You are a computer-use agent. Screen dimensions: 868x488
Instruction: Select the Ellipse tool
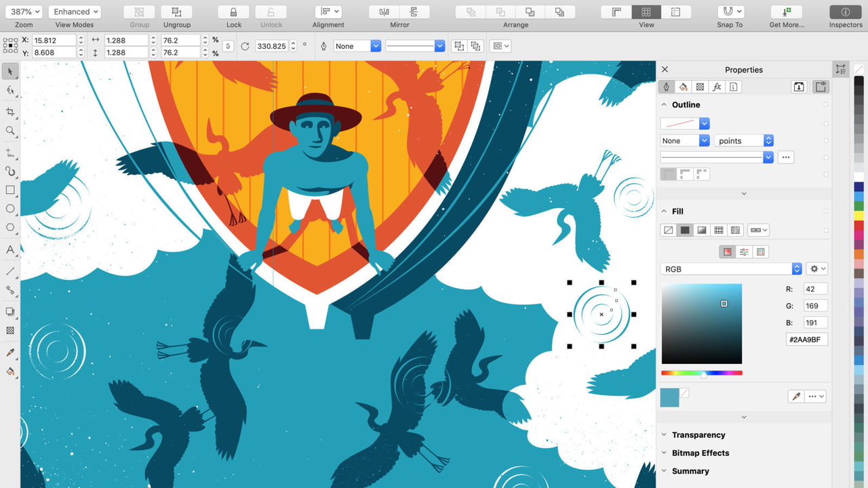click(x=10, y=209)
